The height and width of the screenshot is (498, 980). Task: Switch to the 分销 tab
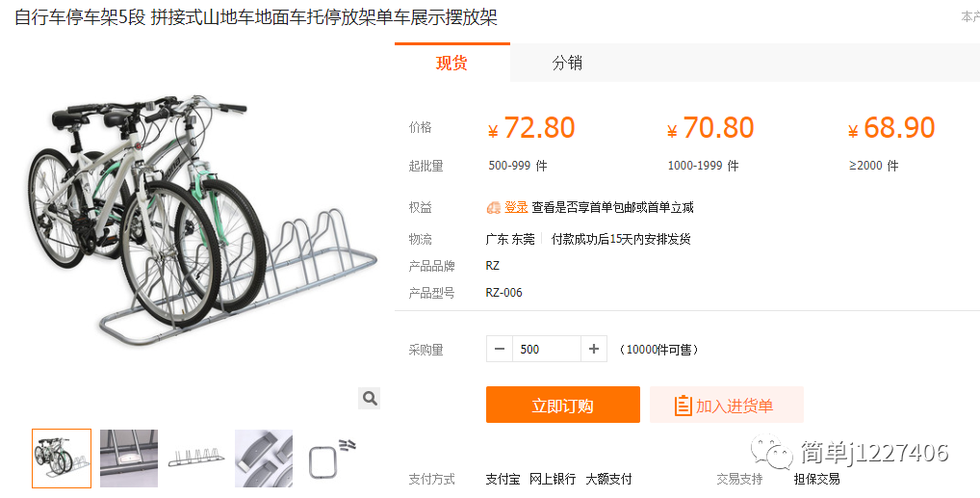coord(568,63)
